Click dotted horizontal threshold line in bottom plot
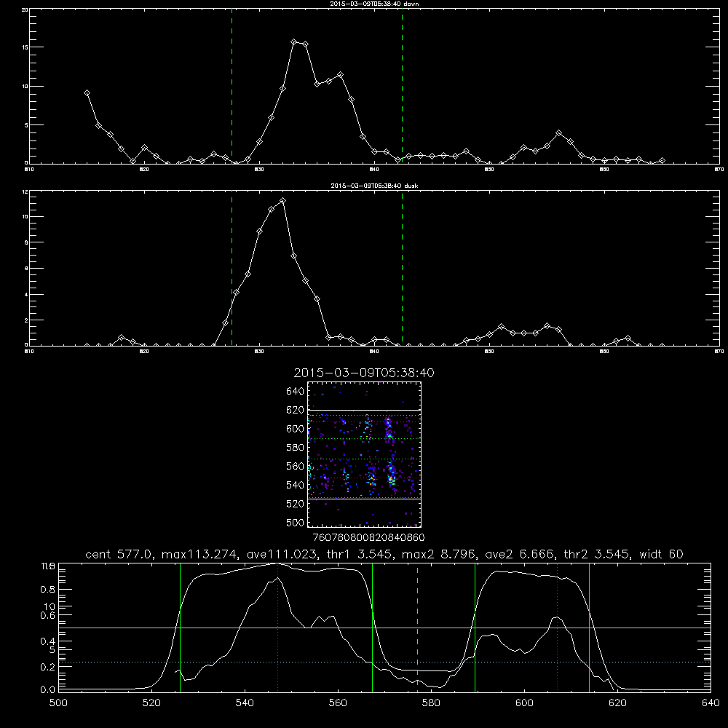 point(385,662)
